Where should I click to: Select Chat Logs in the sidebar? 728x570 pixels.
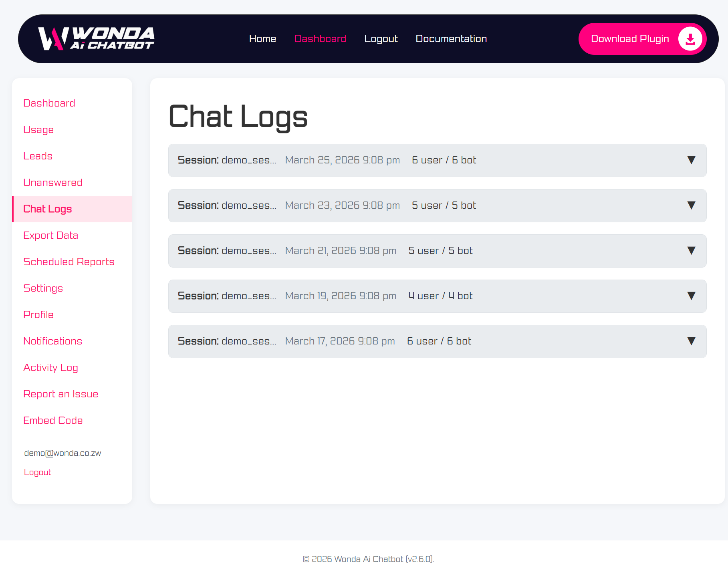coord(72,209)
